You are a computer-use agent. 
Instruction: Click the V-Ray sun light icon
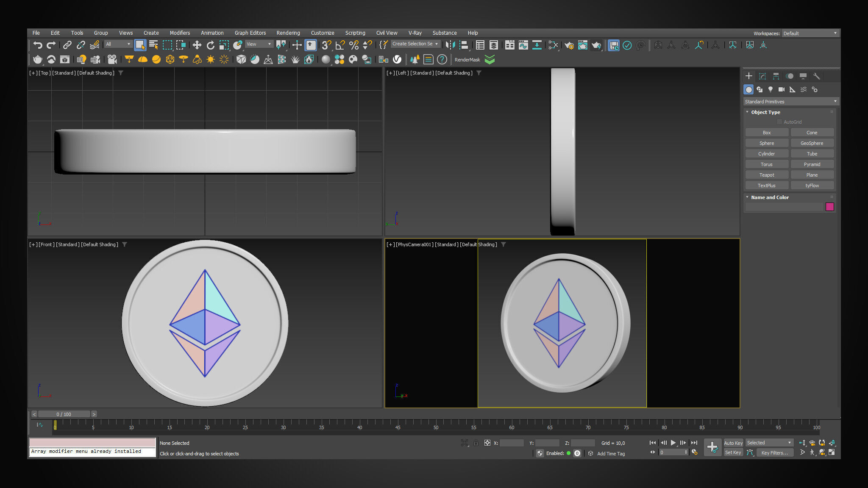click(x=210, y=60)
